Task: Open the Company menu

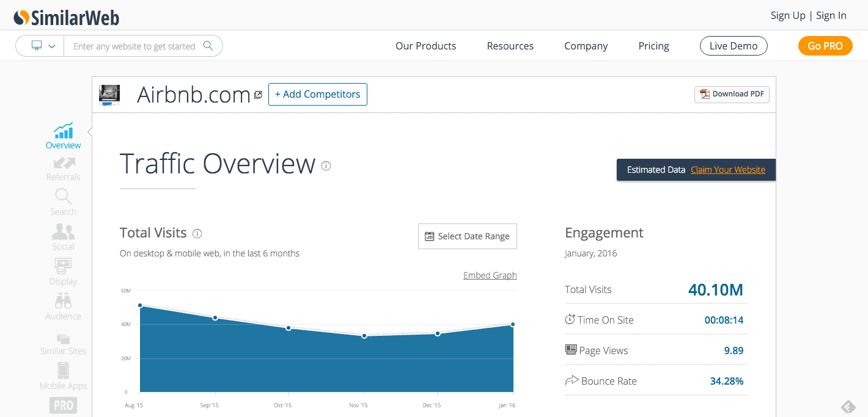Action: tap(586, 46)
